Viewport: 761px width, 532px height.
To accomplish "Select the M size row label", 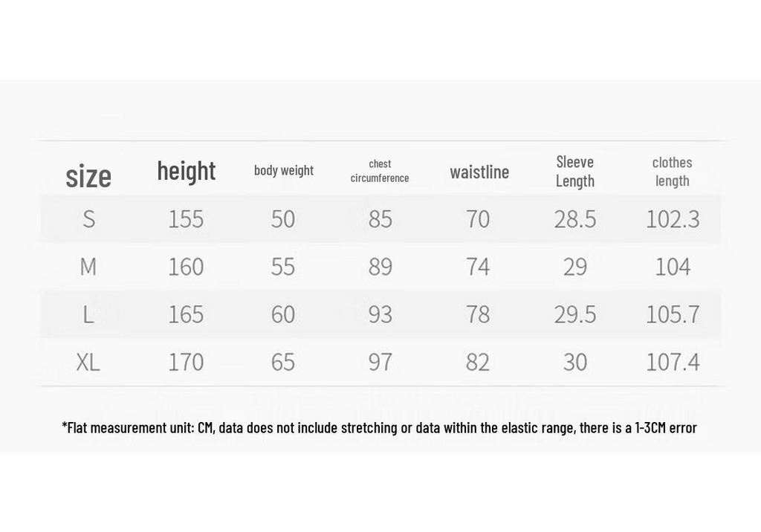I will pos(88,267).
